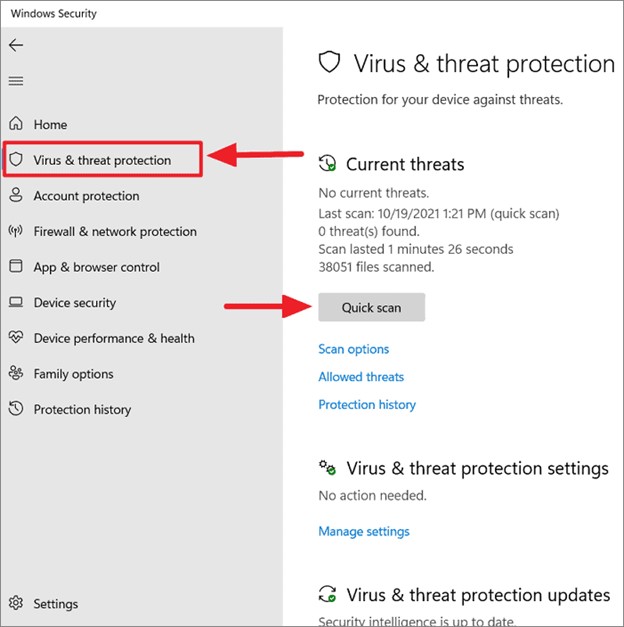Click the Device security laptop icon

(x=15, y=303)
